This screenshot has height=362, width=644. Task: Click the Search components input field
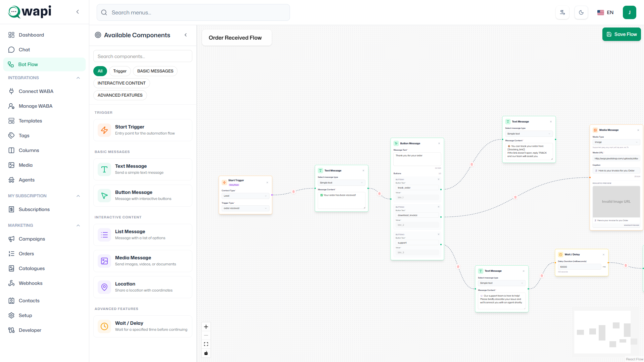click(x=143, y=56)
